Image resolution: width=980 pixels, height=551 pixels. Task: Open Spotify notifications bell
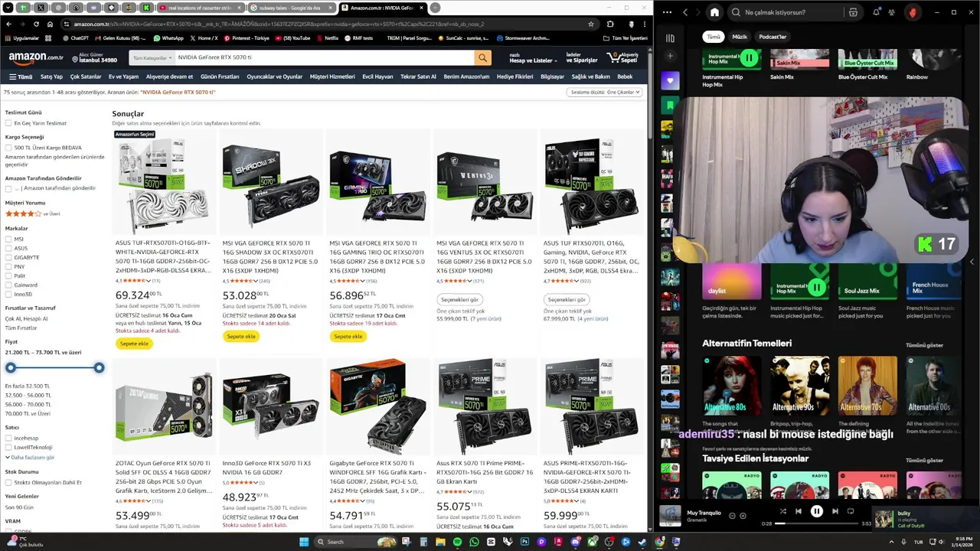tap(876, 12)
